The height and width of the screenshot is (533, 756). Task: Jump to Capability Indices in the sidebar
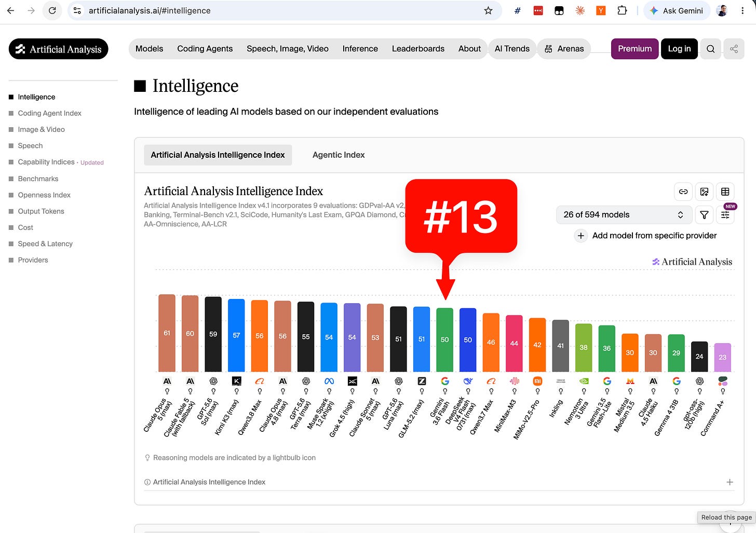click(x=46, y=162)
